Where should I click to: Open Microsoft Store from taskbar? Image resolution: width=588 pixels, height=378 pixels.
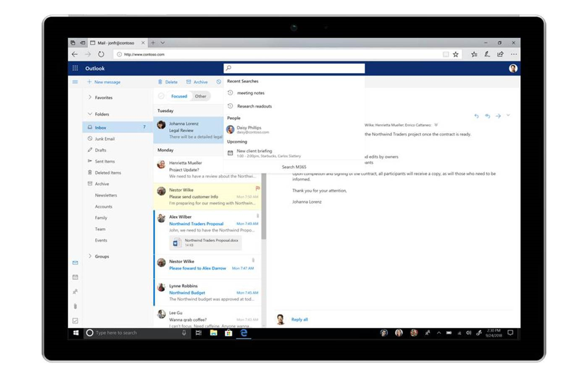point(228,333)
